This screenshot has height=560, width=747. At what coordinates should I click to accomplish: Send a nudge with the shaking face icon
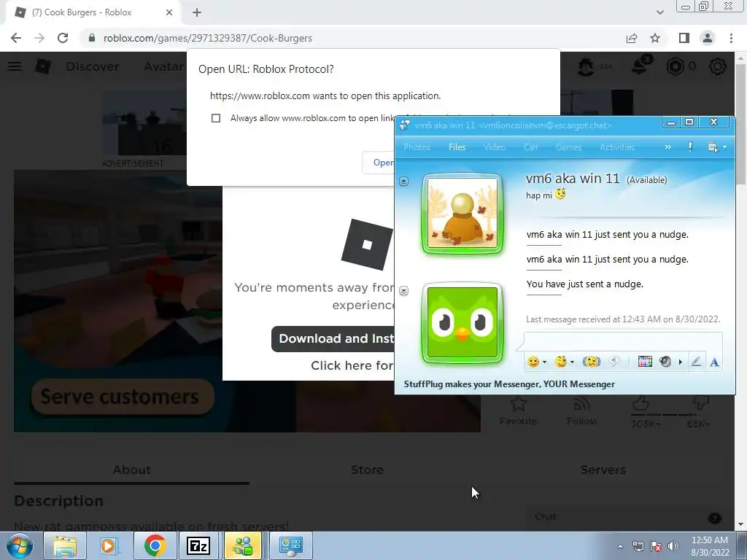click(591, 362)
